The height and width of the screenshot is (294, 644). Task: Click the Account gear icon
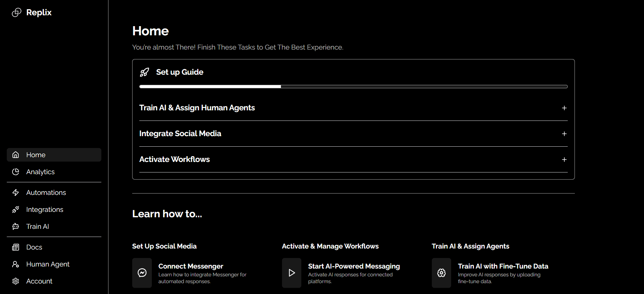point(16,281)
